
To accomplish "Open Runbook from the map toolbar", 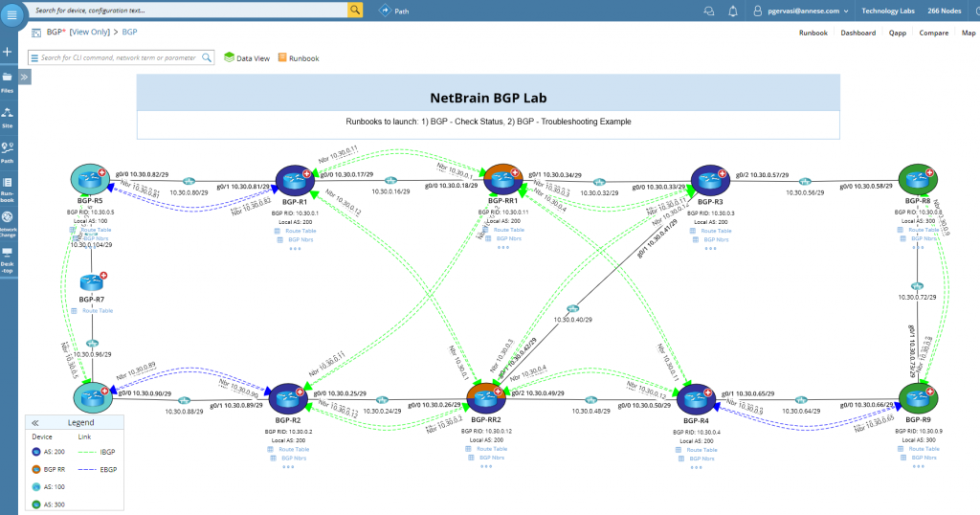I will 299,57.
